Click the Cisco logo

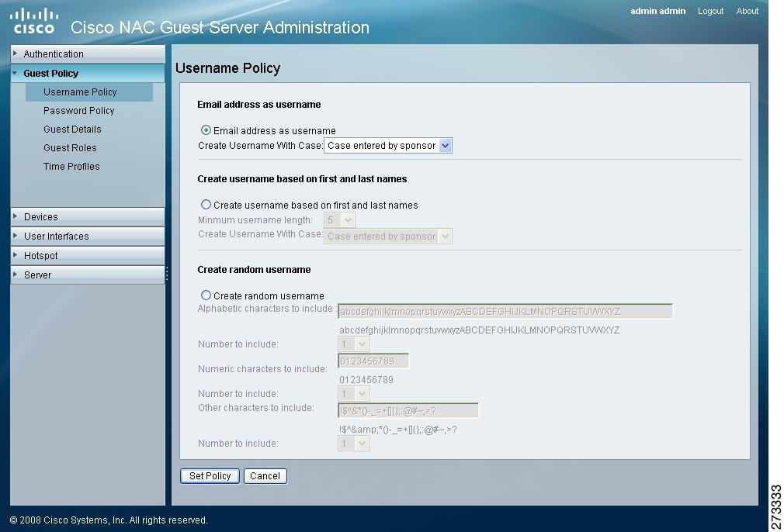point(34,22)
